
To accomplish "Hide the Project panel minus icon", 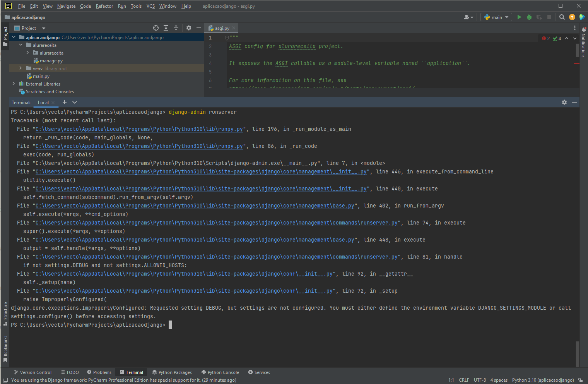I will coord(199,28).
